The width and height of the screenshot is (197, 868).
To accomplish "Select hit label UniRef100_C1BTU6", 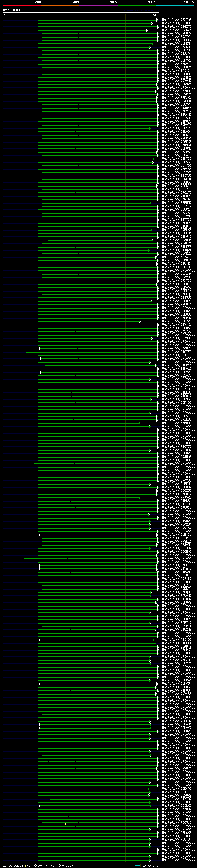I will (x=177, y=267).
